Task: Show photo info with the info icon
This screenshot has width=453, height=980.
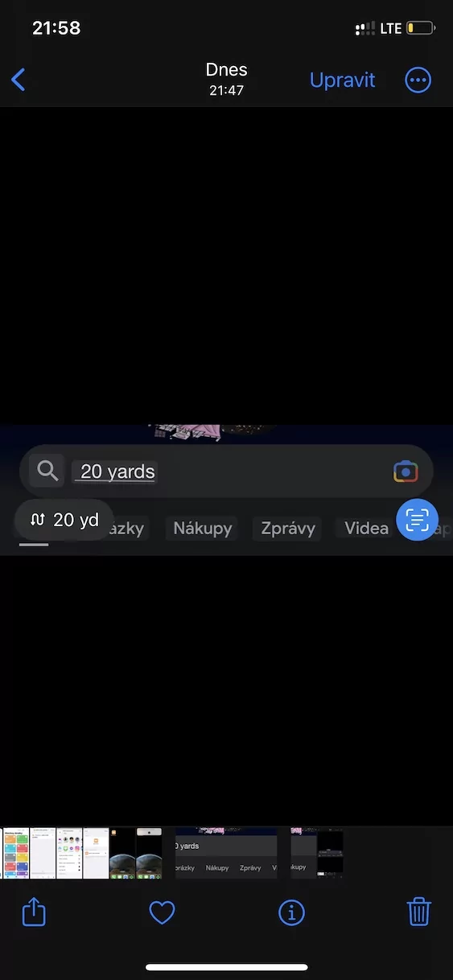Action: point(291,912)
